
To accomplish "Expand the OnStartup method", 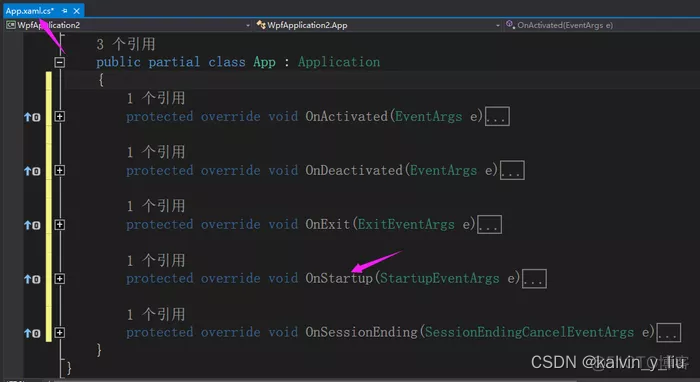I will point(59,279).
